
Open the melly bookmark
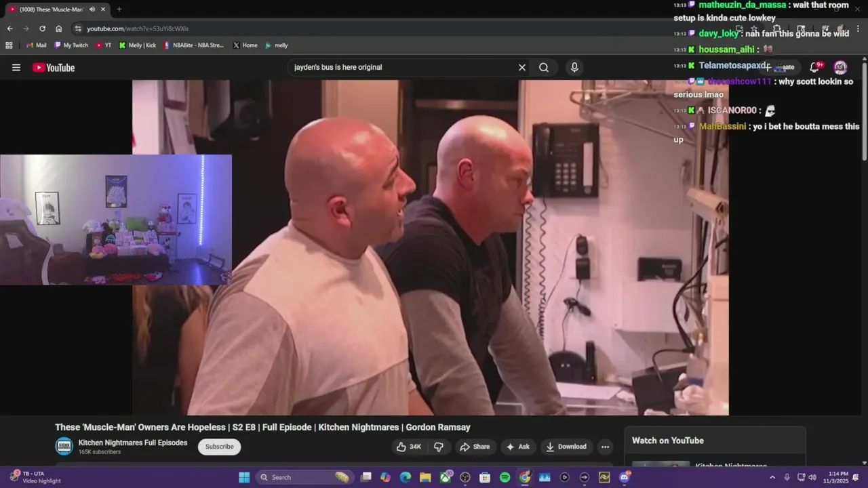(x=277, y=45)
